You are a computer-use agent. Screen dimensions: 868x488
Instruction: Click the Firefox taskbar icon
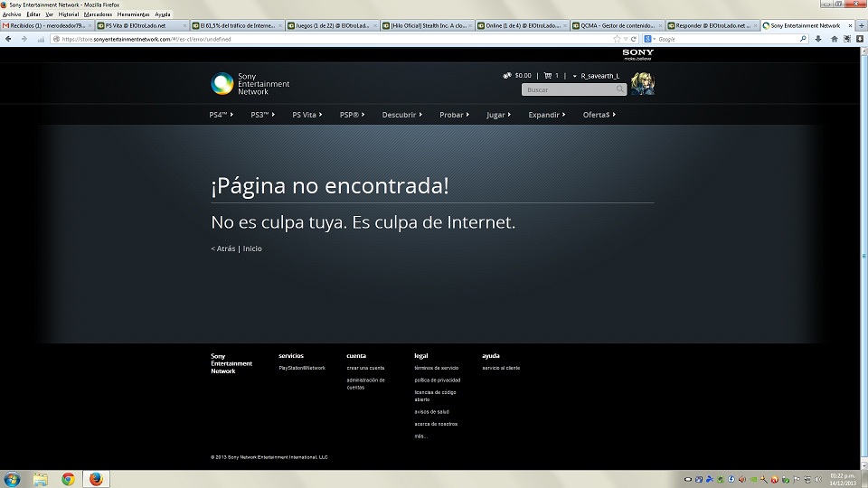pyautogui.click(x=97, y=479)
